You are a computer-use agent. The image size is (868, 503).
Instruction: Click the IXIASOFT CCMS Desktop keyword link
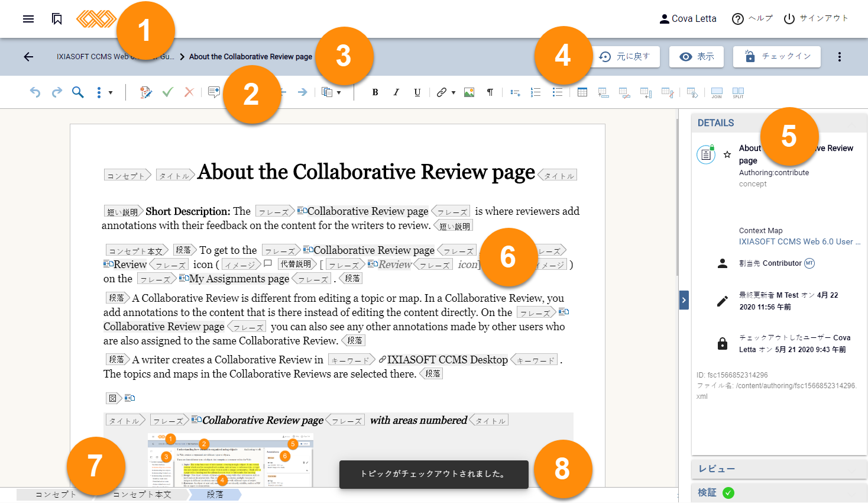click(x=448, y=360)
